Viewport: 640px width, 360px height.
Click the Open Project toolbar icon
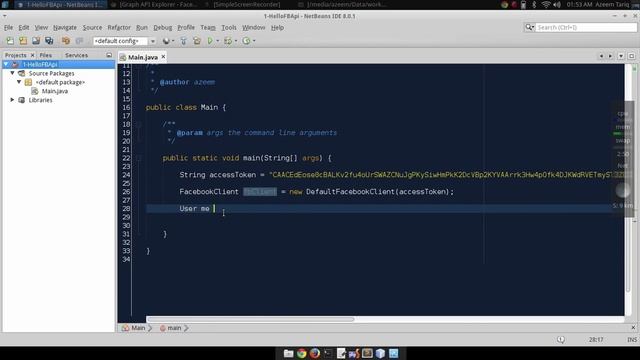[36, 41]
